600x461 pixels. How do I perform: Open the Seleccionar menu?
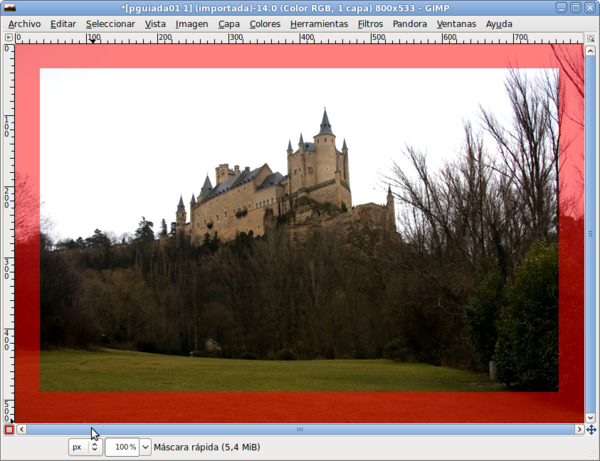(110, 23)
